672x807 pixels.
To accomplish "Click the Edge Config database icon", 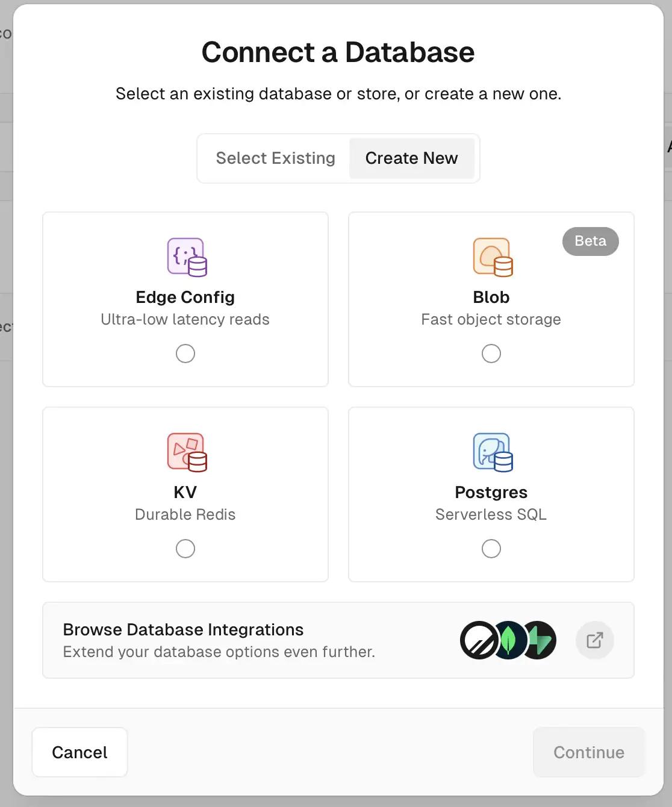I will coord(187,257).
